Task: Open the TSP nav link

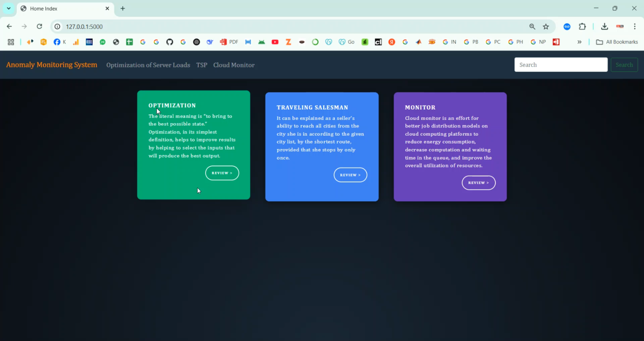Action: (x=202, y=65)
